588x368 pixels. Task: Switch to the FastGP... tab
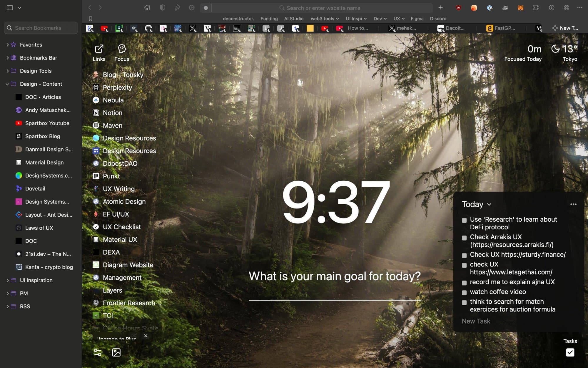coord(501,28)
